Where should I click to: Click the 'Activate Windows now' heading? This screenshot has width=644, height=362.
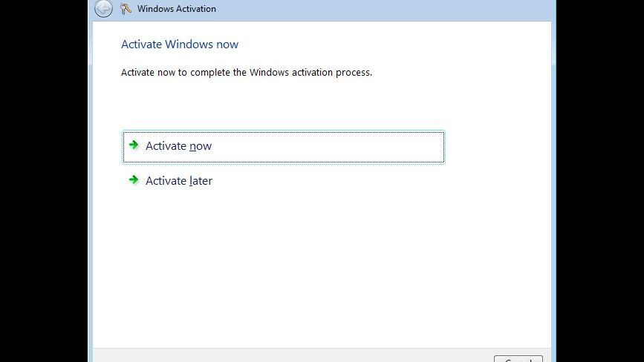click(180, 45)
